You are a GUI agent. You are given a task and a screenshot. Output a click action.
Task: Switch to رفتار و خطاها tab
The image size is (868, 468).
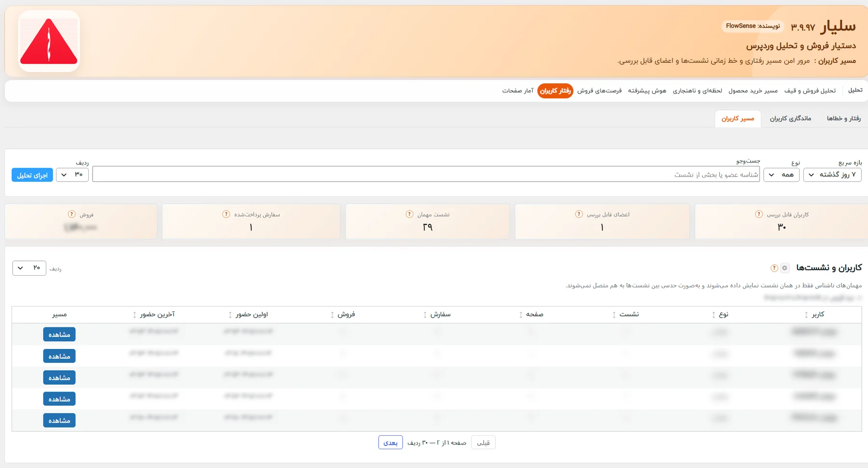pyautogui.click(x=843, y=119)
